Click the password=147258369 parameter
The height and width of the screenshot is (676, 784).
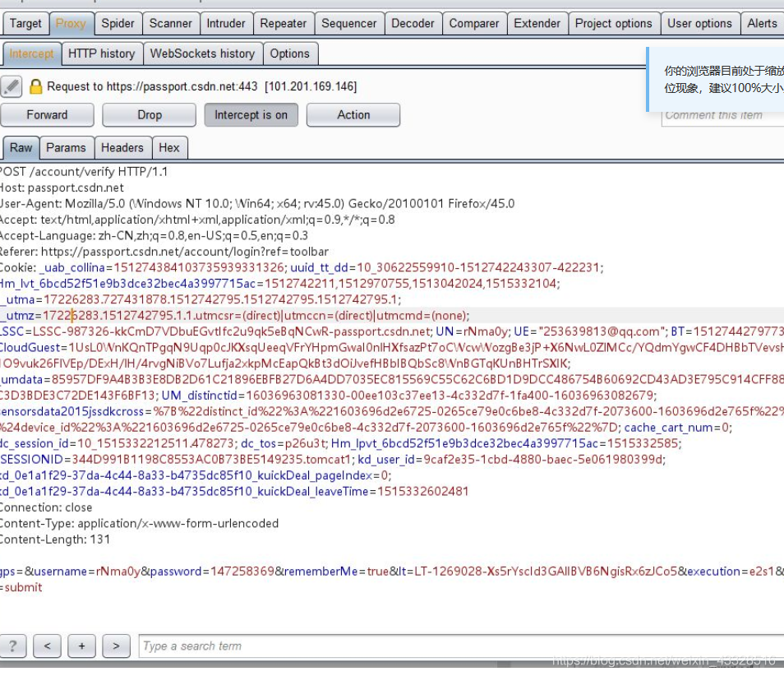[x=212, y=572]
